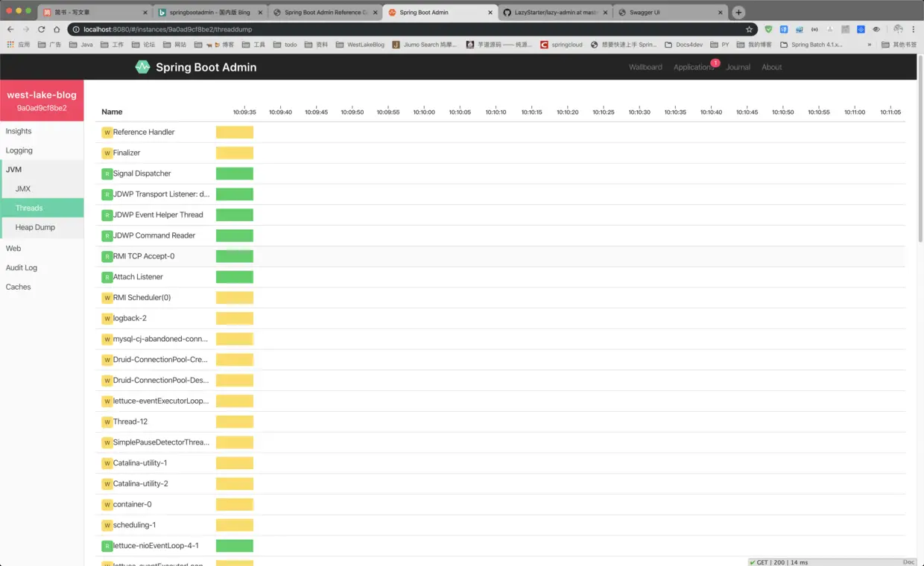Open About in the top navigation
The image size is (924, 566).
(772, 67)
